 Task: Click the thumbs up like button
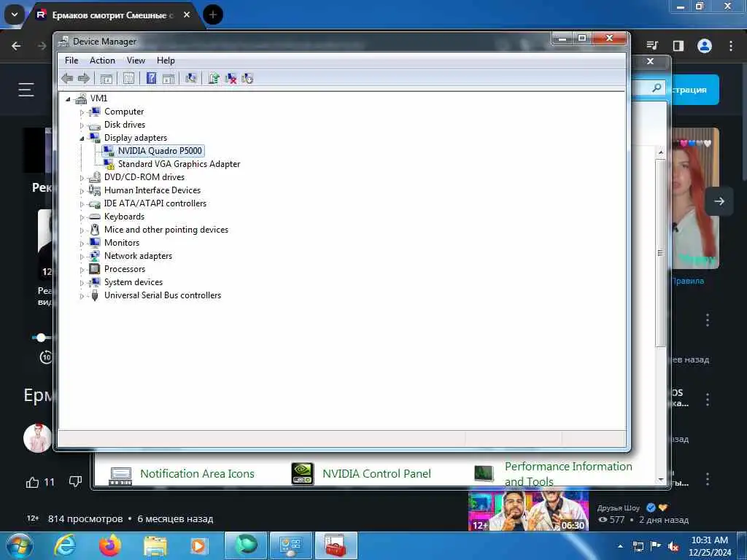[32, 483]
